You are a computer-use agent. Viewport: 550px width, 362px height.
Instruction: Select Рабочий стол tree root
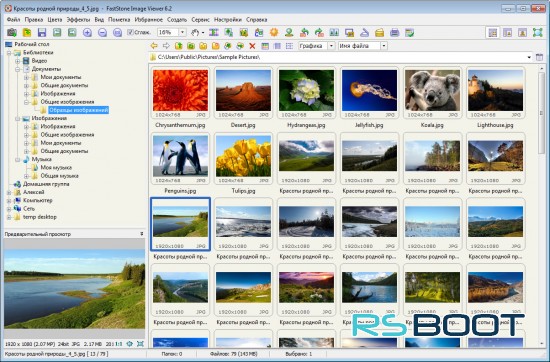32,44
